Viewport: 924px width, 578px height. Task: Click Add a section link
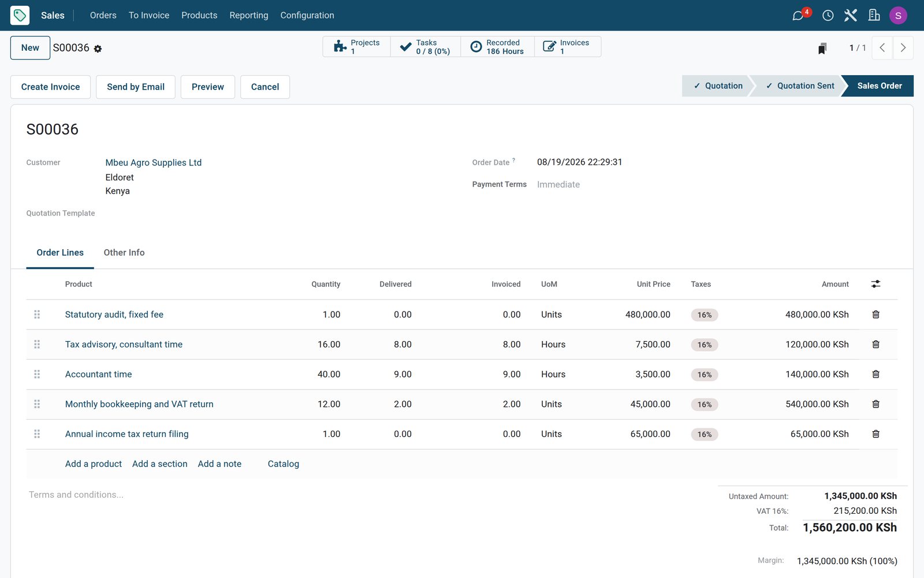160,464
